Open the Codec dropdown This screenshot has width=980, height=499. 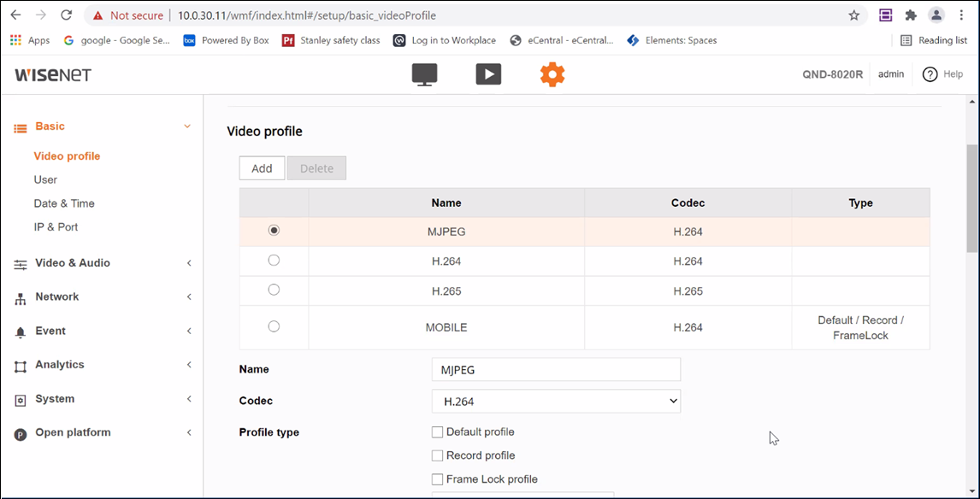pos(556,401)
